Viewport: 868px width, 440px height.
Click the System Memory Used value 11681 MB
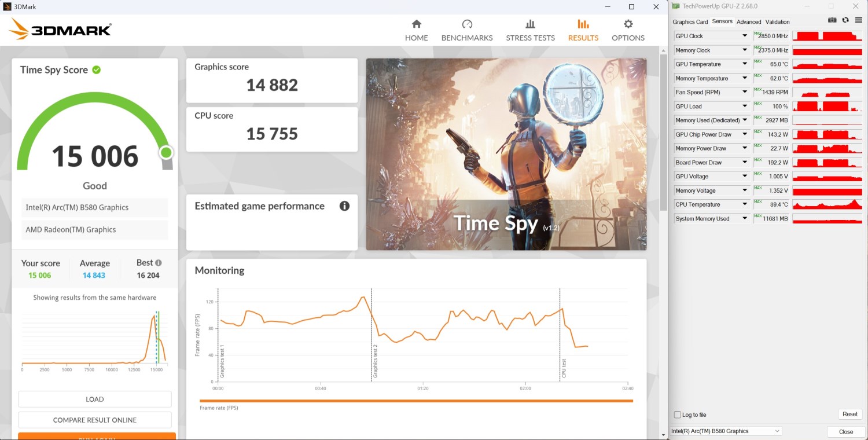point(775,219)
